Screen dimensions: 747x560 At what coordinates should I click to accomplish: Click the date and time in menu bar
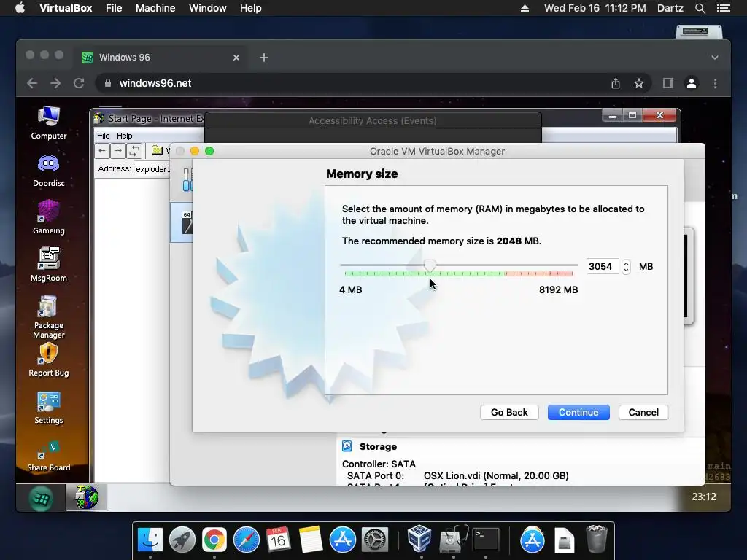pos(595,8)
